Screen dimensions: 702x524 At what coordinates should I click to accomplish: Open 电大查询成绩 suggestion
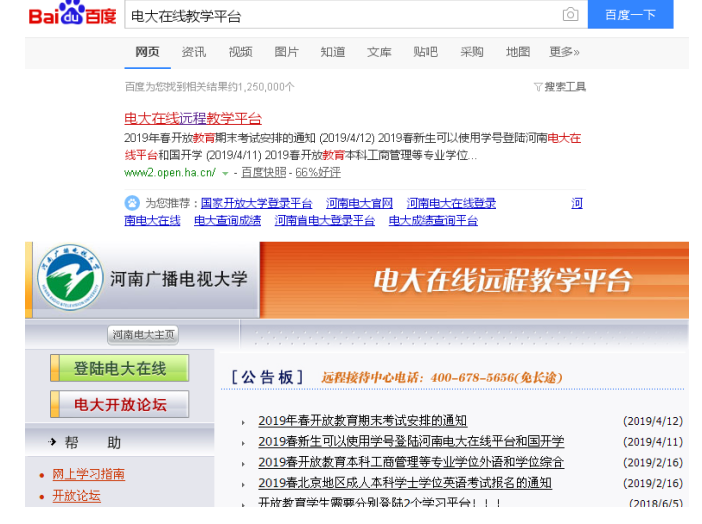227,220
